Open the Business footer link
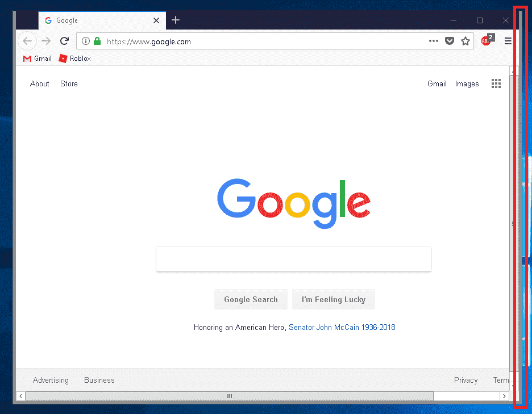Screen dimensions: 532x414 tap(99, 380)
